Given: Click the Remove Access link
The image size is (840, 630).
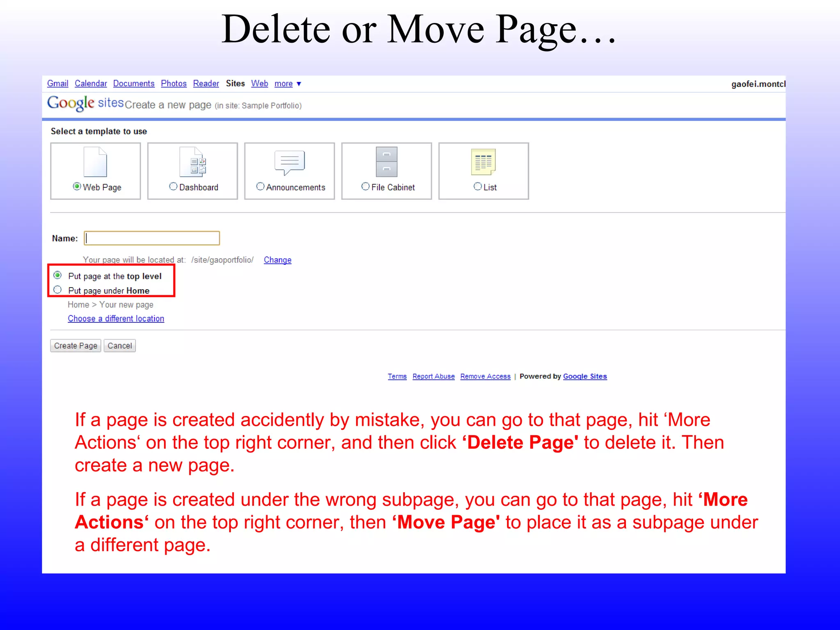Looking at the screenshot, I should (x=485, y=376).
